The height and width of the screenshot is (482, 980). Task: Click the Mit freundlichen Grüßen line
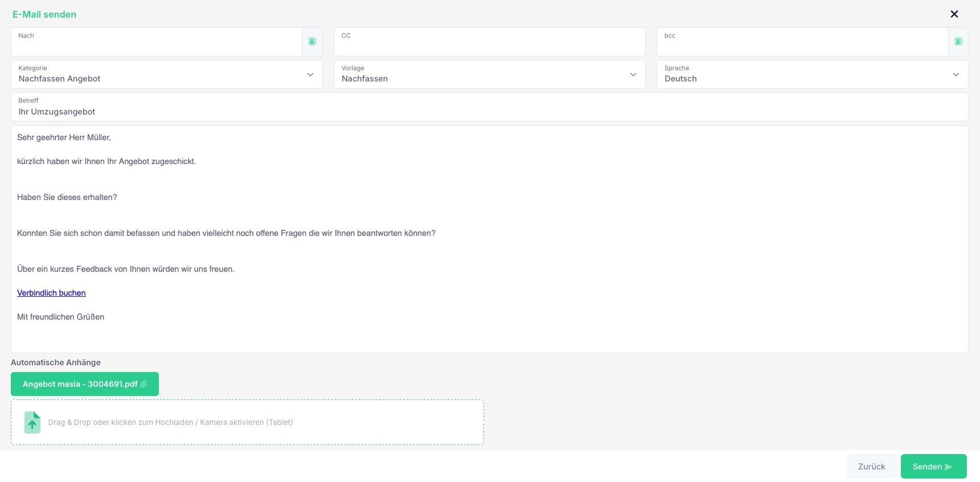tap(60, 317)
